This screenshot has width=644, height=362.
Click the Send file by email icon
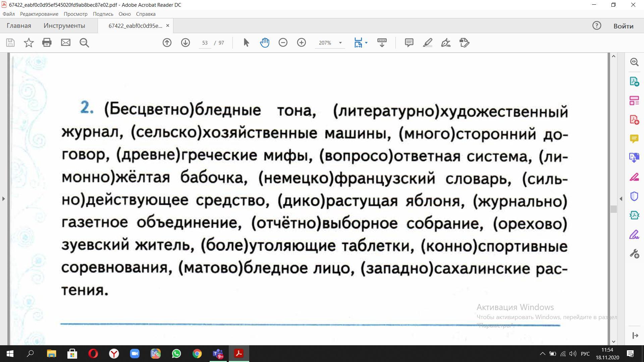tap(65, 43)
